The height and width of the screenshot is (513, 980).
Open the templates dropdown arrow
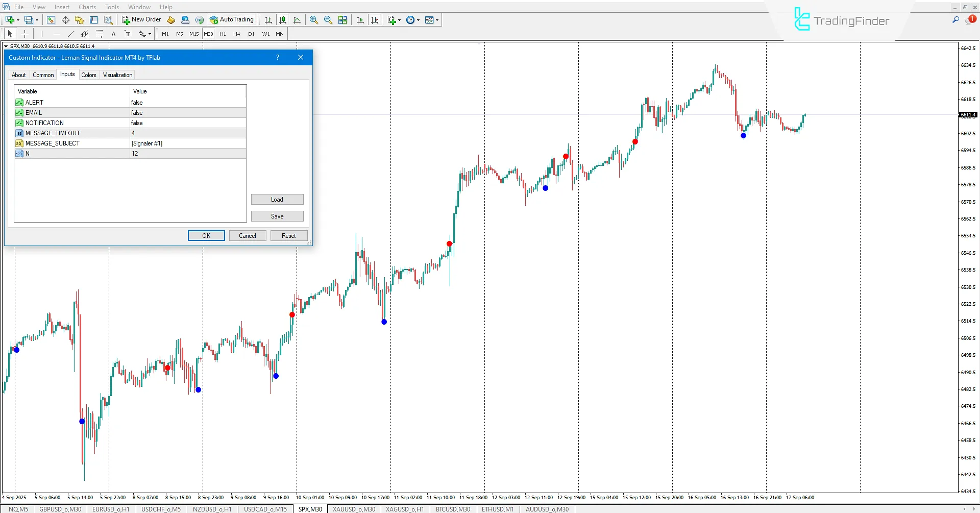[437, 20]
